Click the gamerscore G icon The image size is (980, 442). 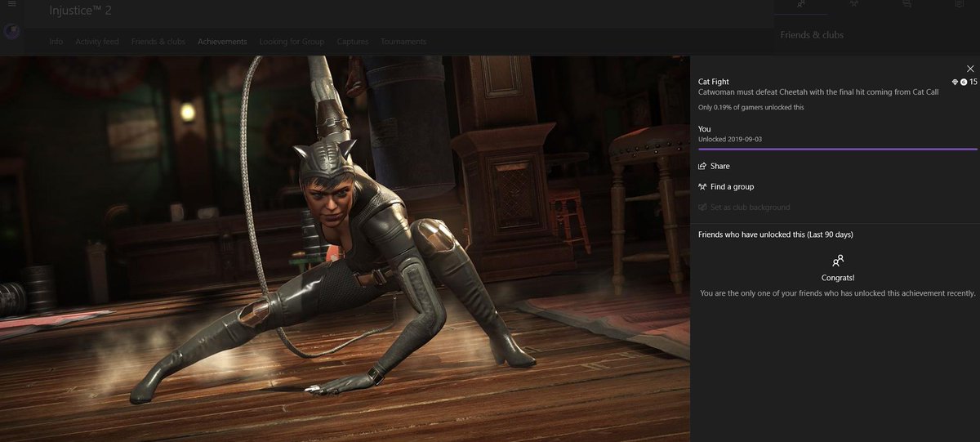pos(964,82)
